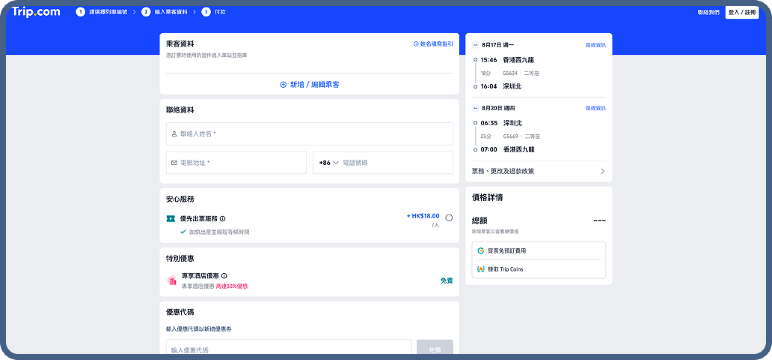
Task: Click the 賺取 Trip Coins icon
Action: tap(481, 269)
